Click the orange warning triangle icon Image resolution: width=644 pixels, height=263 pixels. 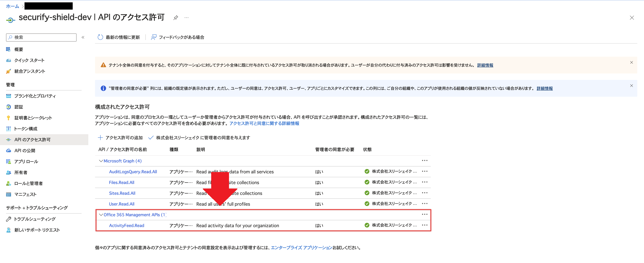(x=103, y=65)
